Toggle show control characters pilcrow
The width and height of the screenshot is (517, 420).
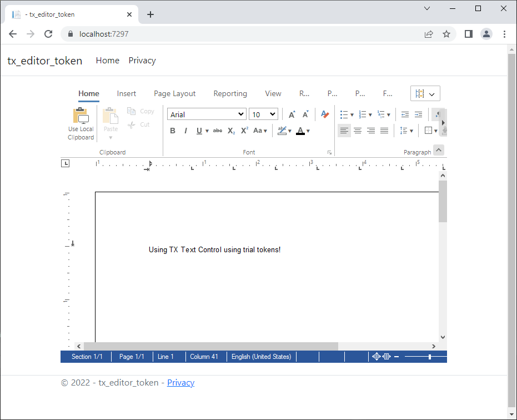tap(438, 114)
